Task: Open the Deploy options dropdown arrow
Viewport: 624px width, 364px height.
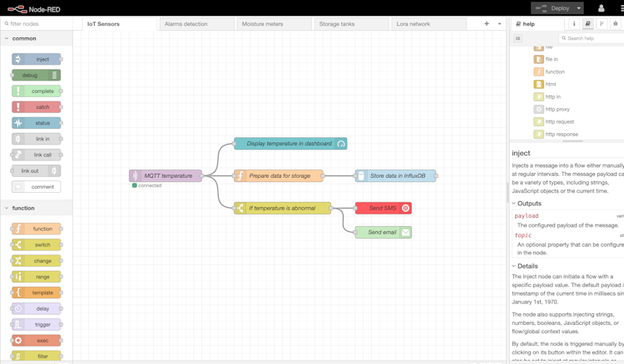Action: [579, 8]
